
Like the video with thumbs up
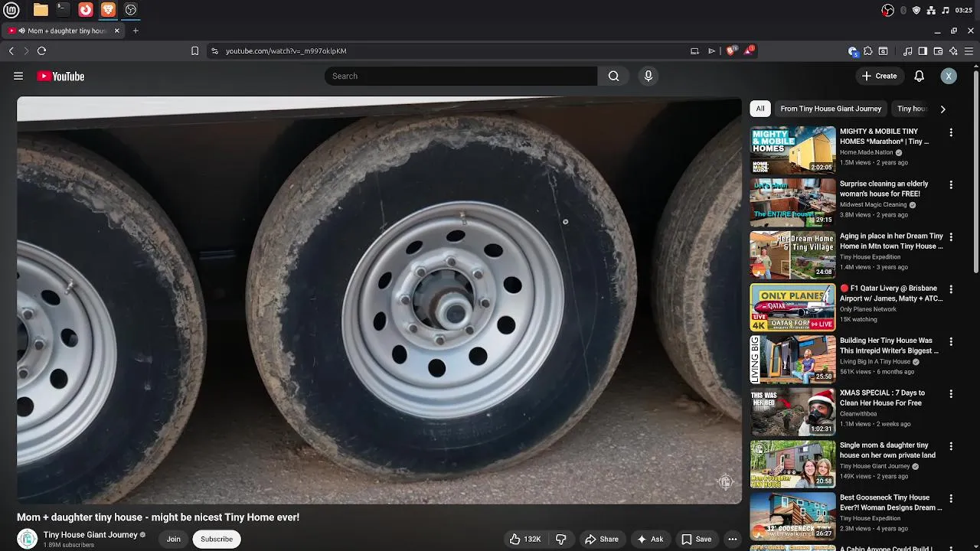[x=526, y=539]
